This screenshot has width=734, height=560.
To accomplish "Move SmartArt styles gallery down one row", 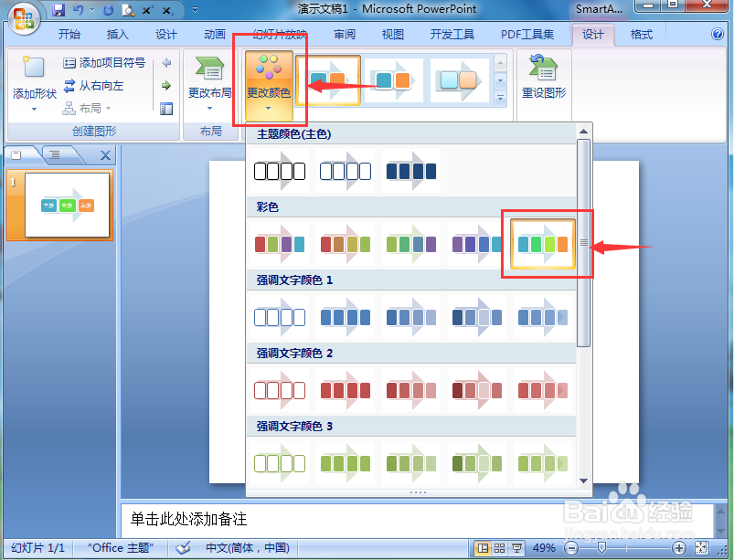I will point(500,80).
